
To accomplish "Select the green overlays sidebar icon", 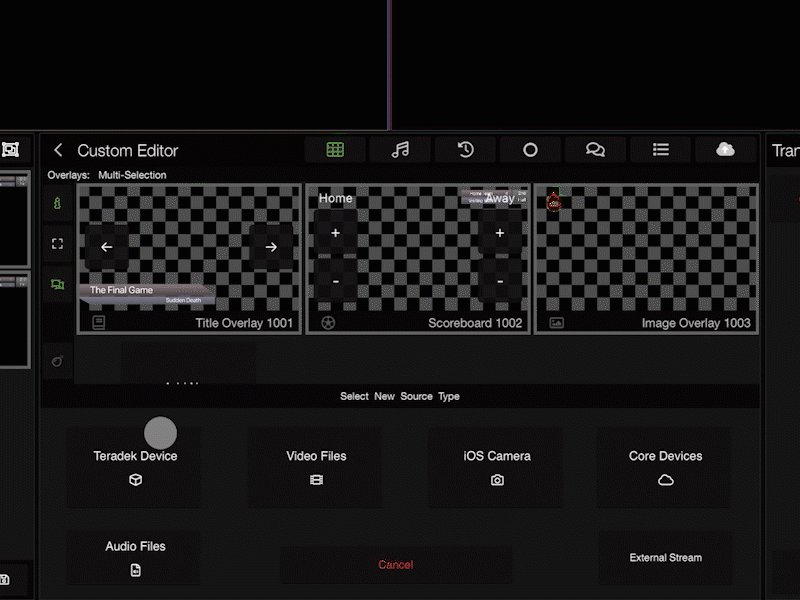I will (x=57, y=284).
